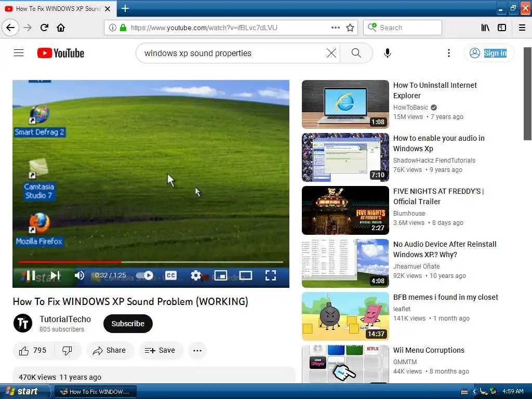Toggle the autoplay switch
The width and height of the screenshot is (532, 399).
point(145,275)
